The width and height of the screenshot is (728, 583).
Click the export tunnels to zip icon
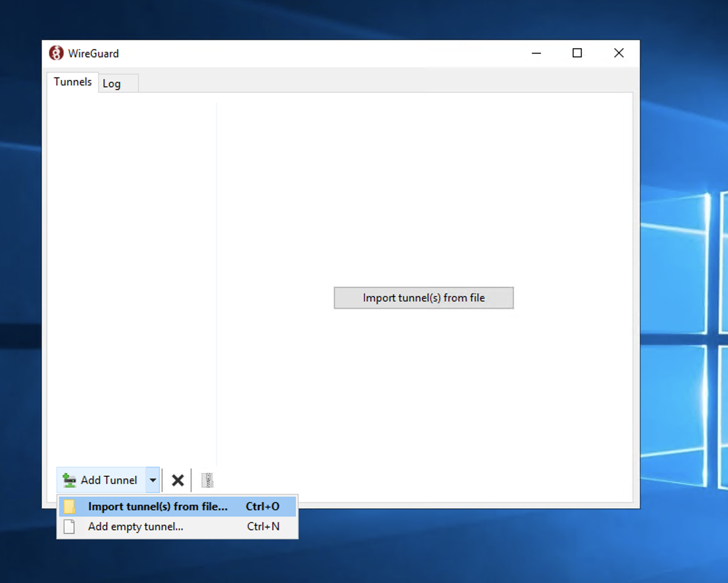click(207, 480)
